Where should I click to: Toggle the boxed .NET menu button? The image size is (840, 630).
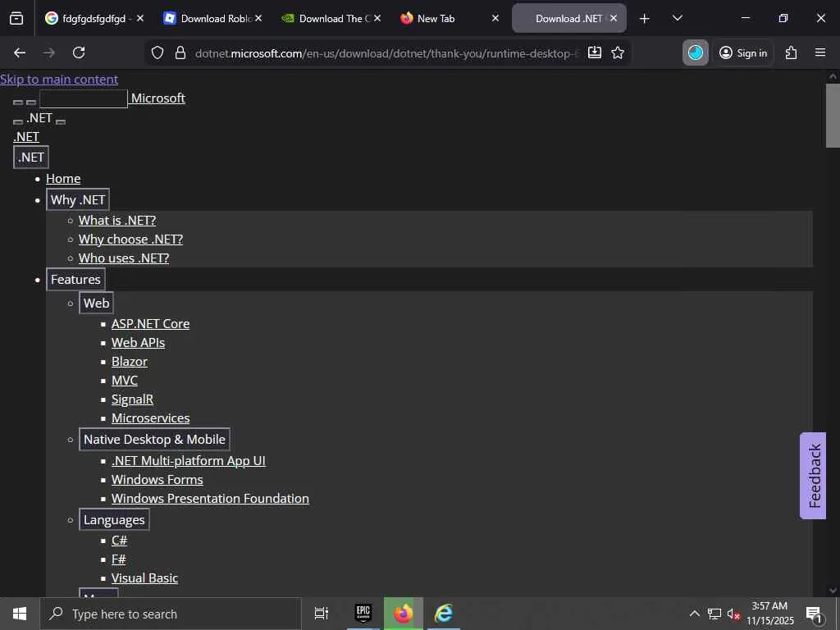(31, 157)
